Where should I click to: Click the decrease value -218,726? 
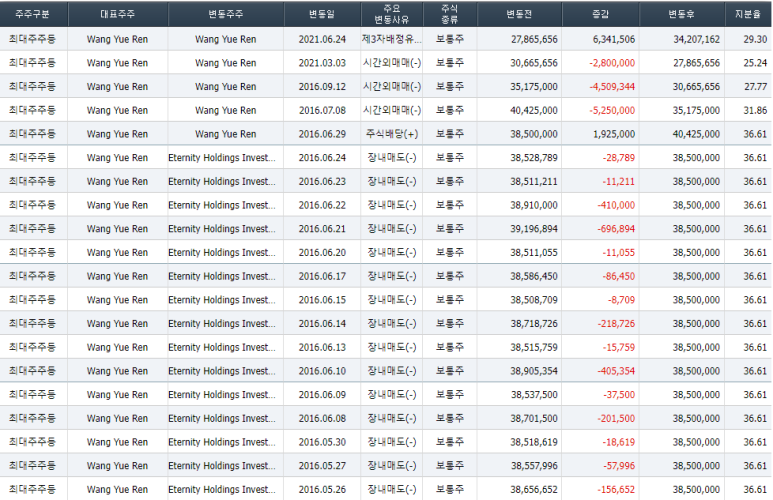616,324
